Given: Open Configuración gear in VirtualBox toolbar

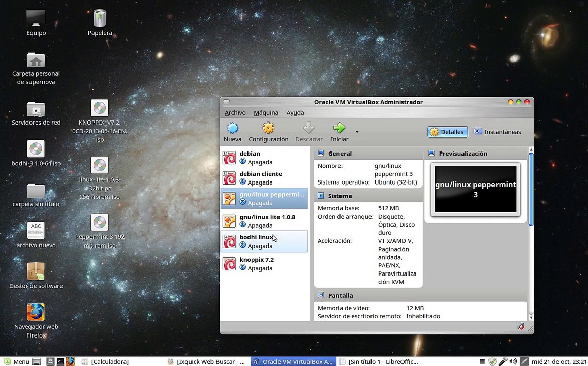Looking at the screenshot, I should [268, 128].
